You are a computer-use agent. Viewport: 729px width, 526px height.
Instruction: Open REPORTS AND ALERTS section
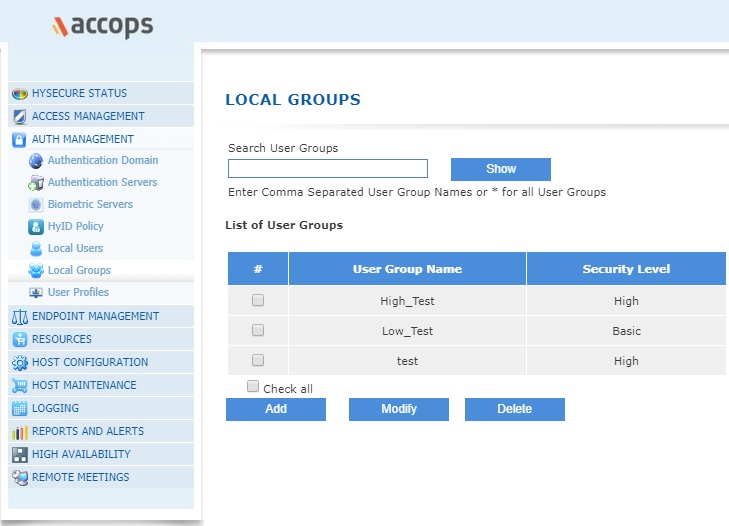pyautogui.click(x=101, y=431)
